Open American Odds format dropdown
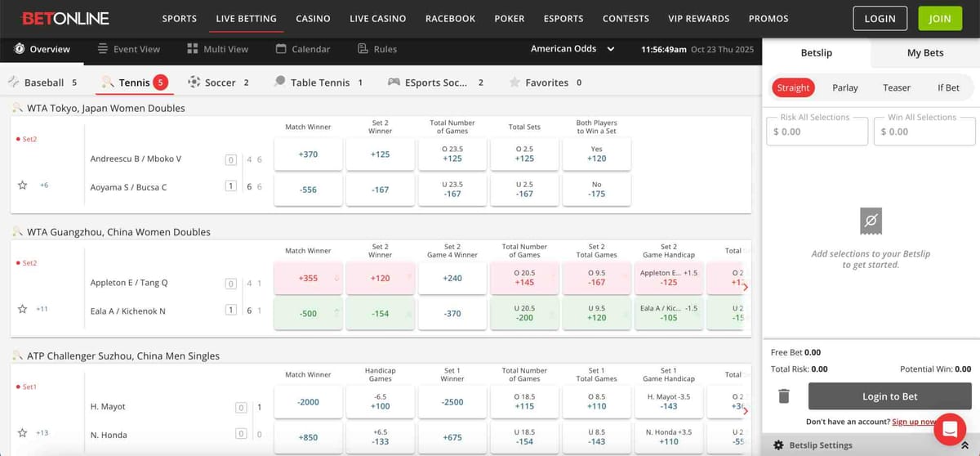 point(572,49)
